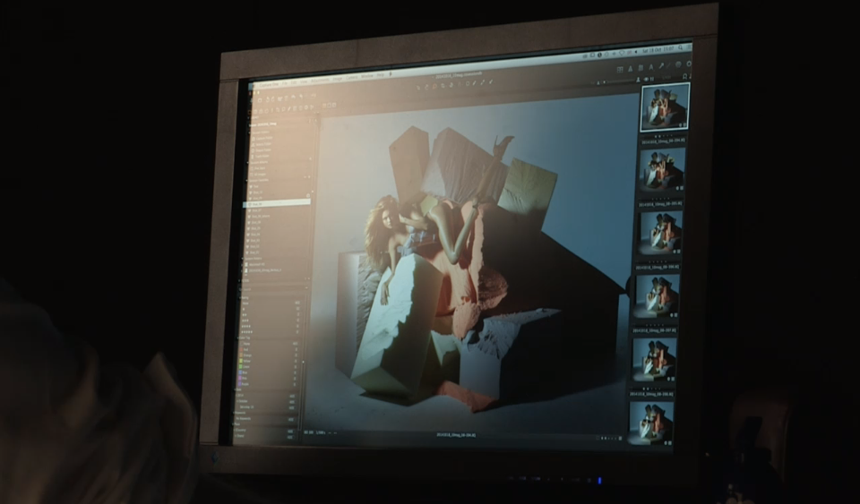The width and height of the screenshot is (860, 504).
Task: Click the orange highlighted active cursor tool
Action: 434,86
